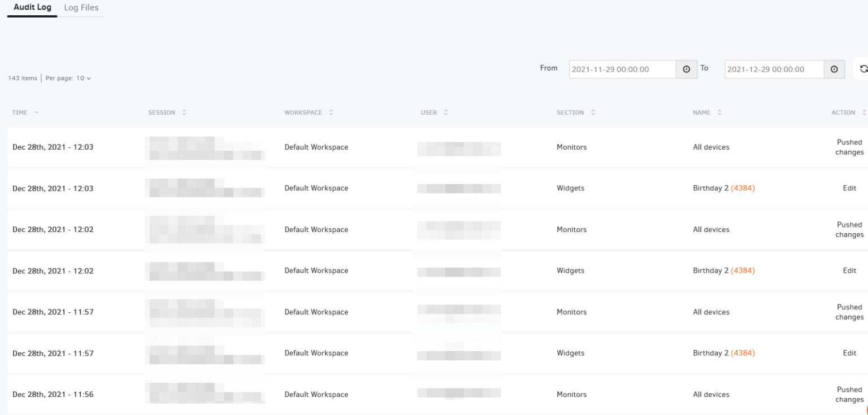Open the To date clock picker
This screenshot has height=415, width=868.
click(x=834, y=69)
